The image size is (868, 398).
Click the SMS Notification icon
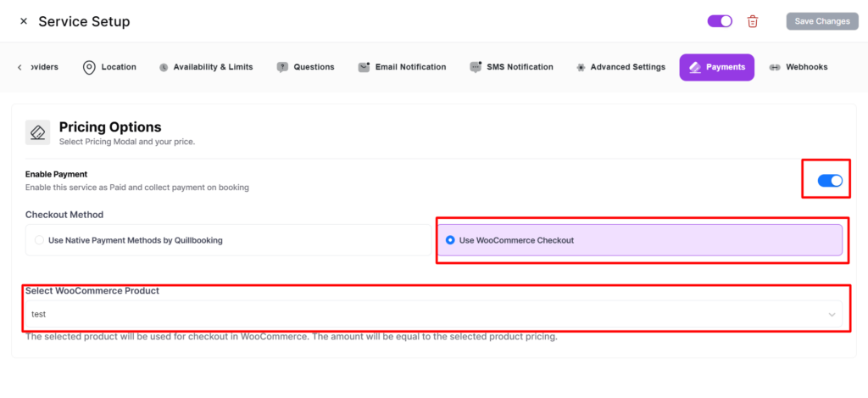(x=476, y=67)
